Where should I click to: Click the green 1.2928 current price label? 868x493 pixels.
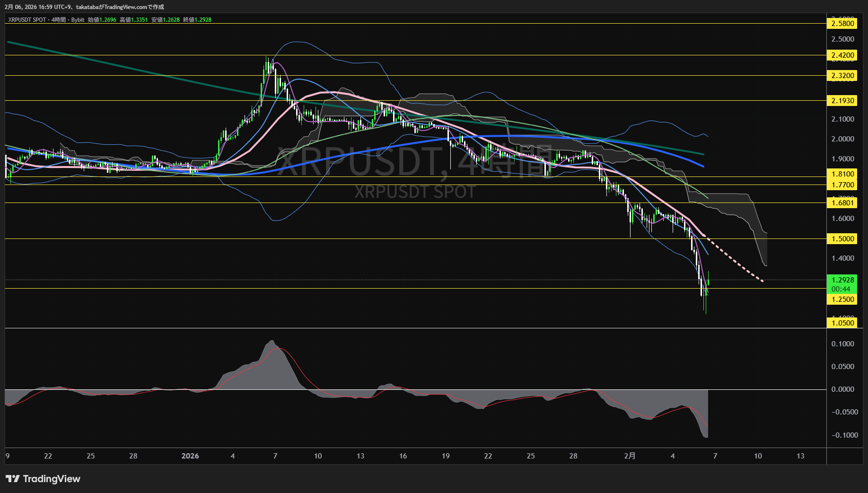pos(842,280)
